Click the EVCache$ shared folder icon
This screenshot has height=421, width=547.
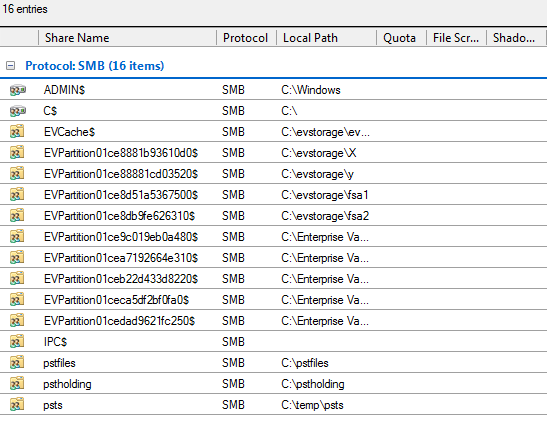click(x=17, y=131)
